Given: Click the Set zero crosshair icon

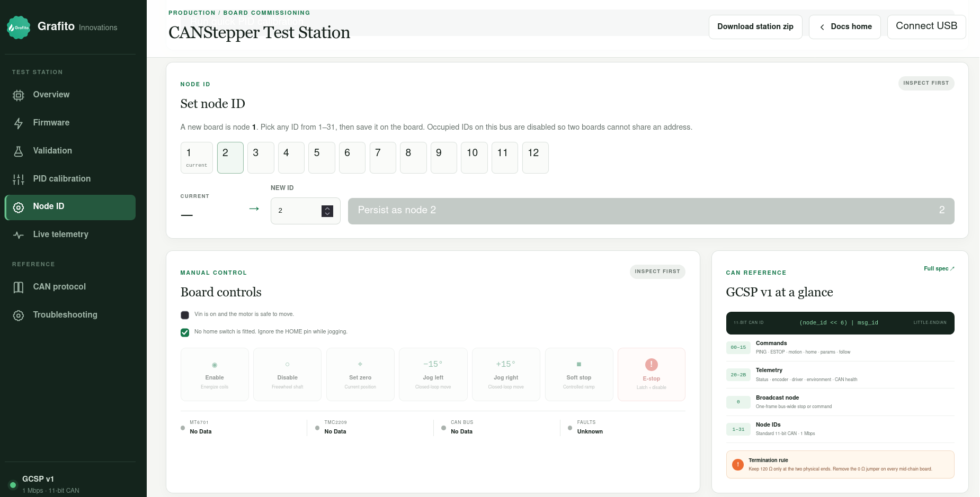Looking at the screenshot, I should click(360, 364).
